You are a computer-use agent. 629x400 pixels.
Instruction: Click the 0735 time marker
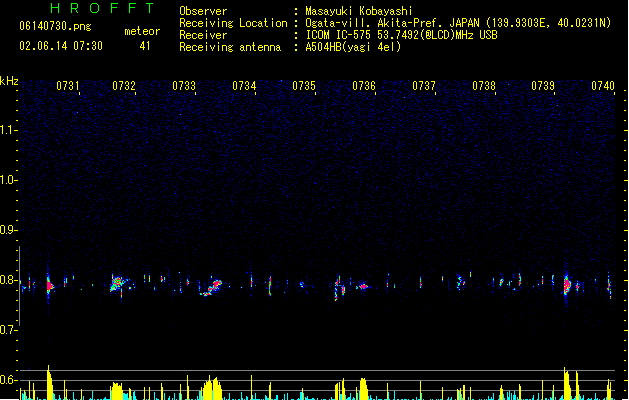[304, 86]
